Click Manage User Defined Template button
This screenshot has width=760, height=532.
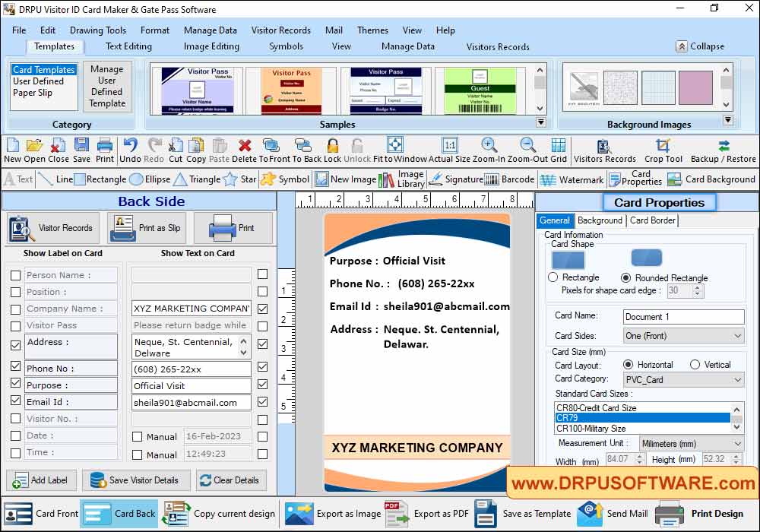pyautogui.click(x=107, y=86)
